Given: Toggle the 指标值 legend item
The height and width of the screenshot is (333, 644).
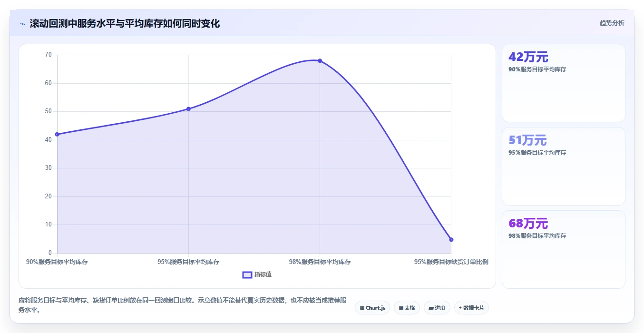Looking at the screenshot, I should tap(257, 274).
